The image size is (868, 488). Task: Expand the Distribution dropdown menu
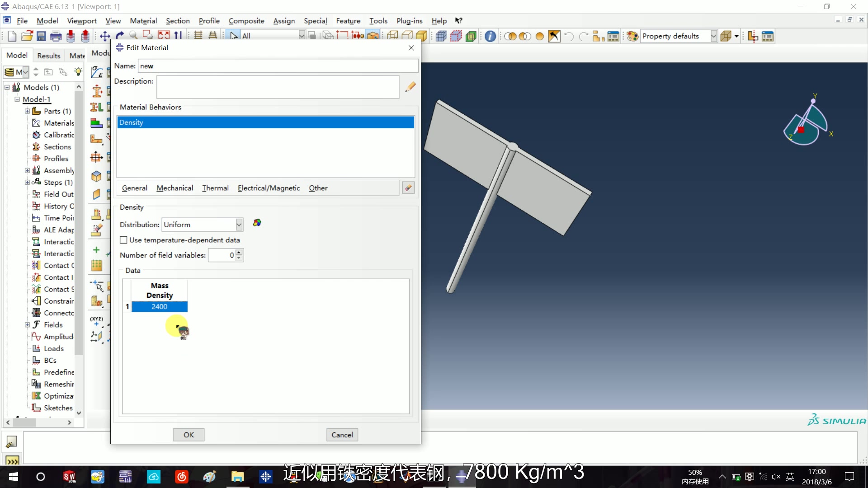(238, 224)
